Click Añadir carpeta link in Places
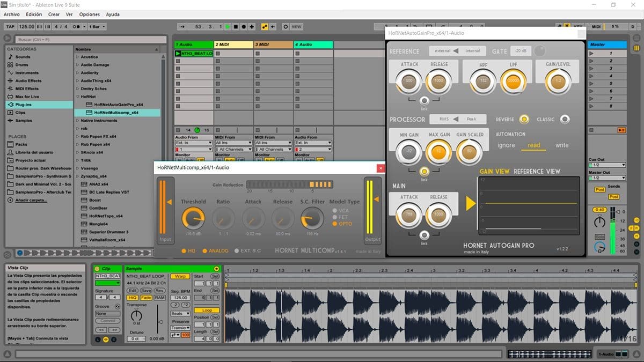 click(x=31, y=200)
